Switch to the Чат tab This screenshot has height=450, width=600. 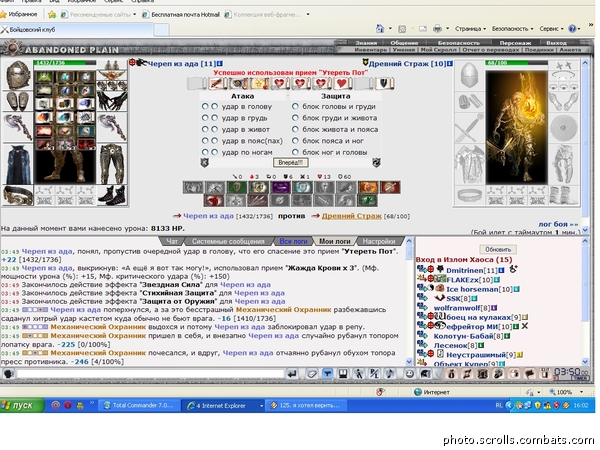(172, 241)
